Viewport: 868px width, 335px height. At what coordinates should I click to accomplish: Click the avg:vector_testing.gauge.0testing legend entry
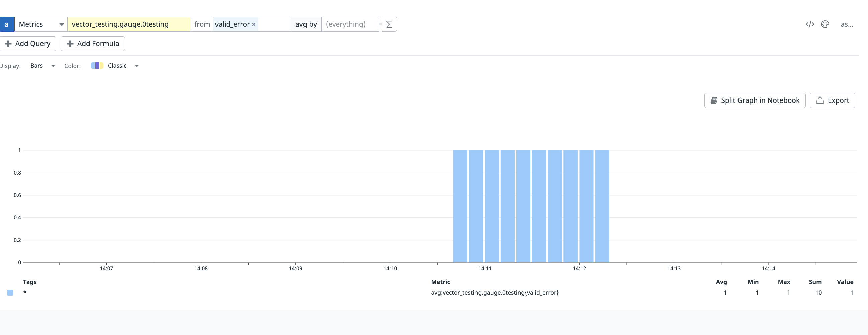click(495, 293)
